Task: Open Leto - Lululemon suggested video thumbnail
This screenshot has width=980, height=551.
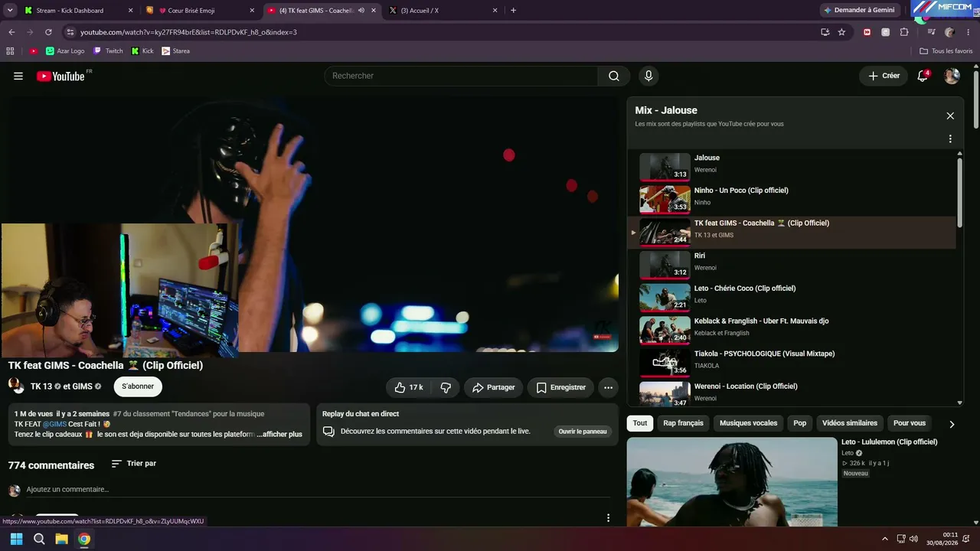Action: coord(732,481)
